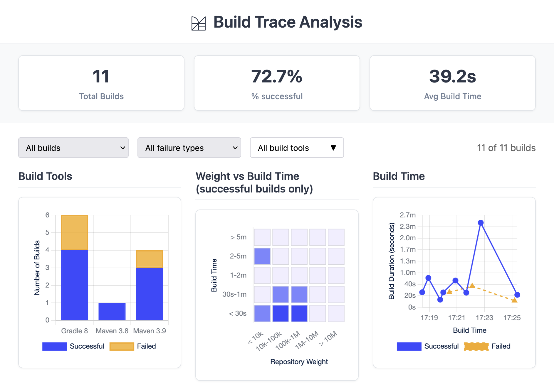Click the Gradle 8 failed bar segment
This screenshot has height=392, width=554.
click(75, 233)
